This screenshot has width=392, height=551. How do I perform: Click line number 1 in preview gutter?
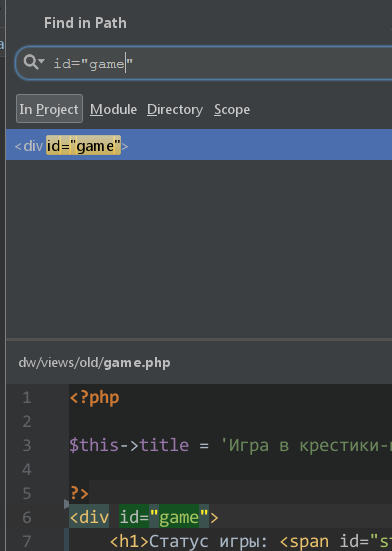[27, 398]
